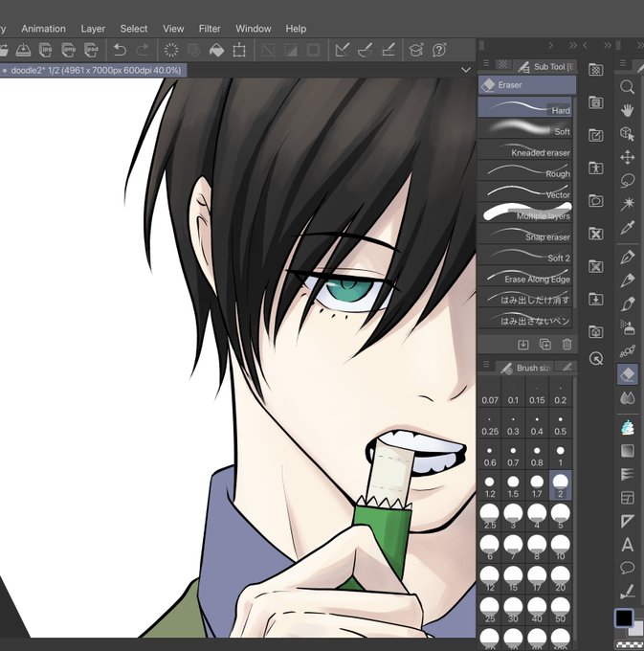The image size is (644, 651).
Task: Click the Fill bucket toolbar icon
Action: (x=216, y=50)
